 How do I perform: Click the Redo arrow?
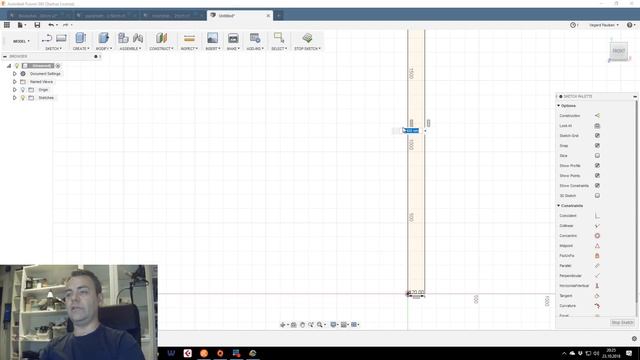click(x=66, y=25)
